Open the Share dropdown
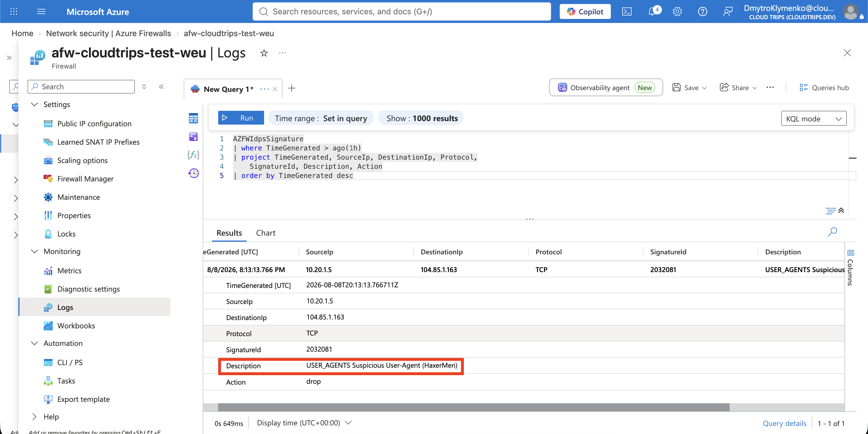This screenshot has height=434, width=868. click(738, 88)
